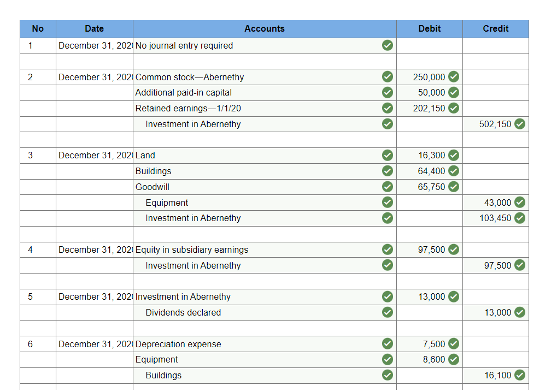Click checkmark beside Dividends declared
The width and height of the screenshot is (557, 392).
(x=387, y=312)
